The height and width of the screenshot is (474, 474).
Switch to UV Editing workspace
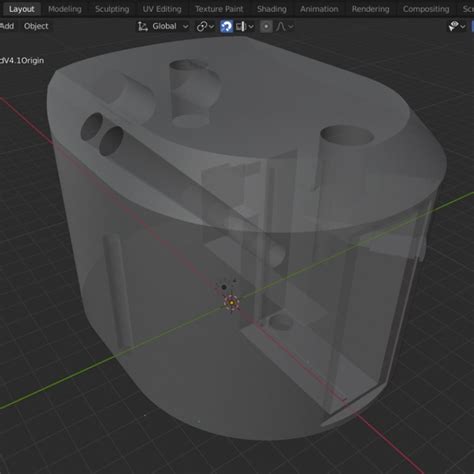(162, 9)
